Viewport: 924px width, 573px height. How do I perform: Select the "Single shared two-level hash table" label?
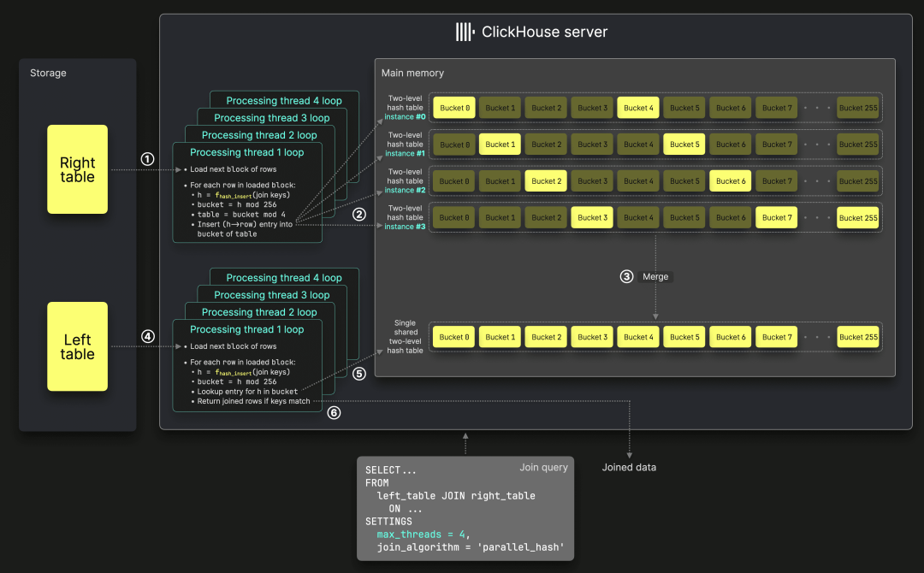click(405, 337)
